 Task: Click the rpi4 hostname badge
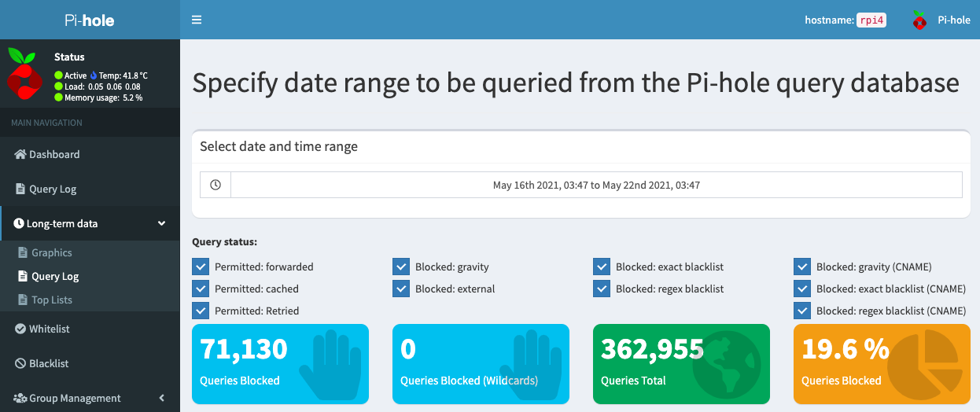tap(871, 20)
